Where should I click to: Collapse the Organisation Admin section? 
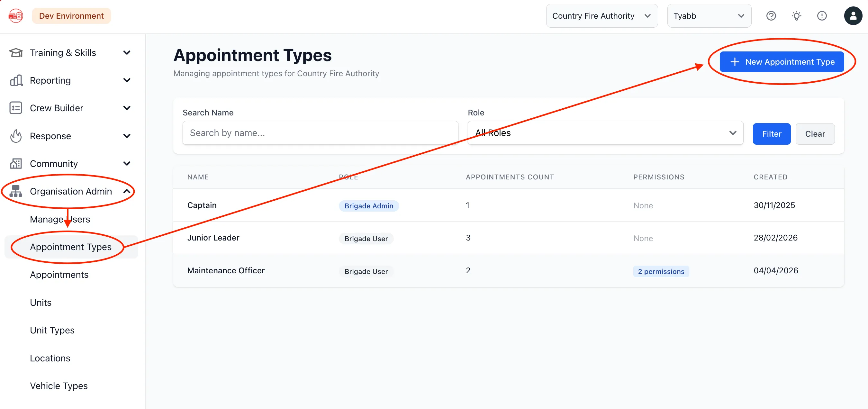coord(127,191)
